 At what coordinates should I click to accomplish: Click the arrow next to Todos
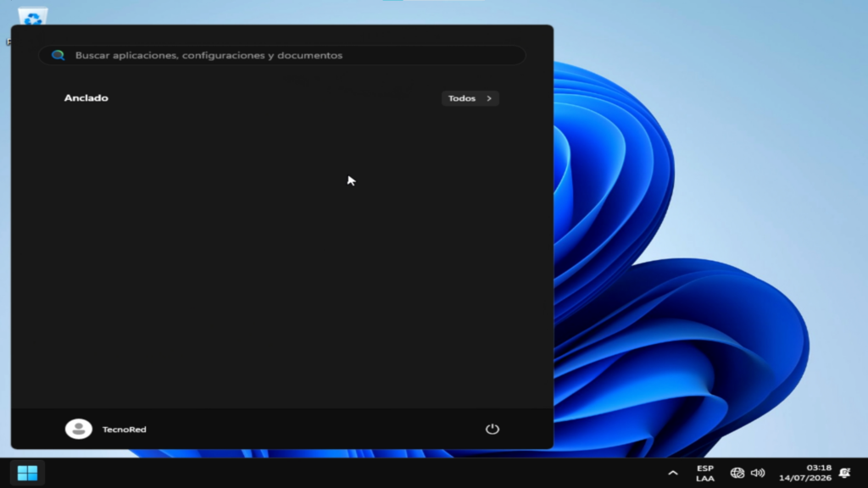489,98
